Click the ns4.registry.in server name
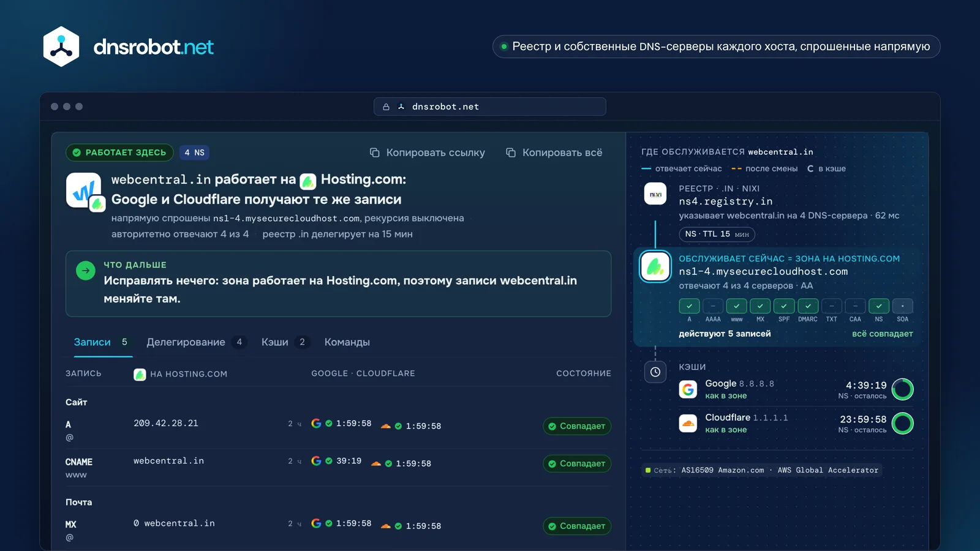 pyautogui.click(x=726, y=201)
